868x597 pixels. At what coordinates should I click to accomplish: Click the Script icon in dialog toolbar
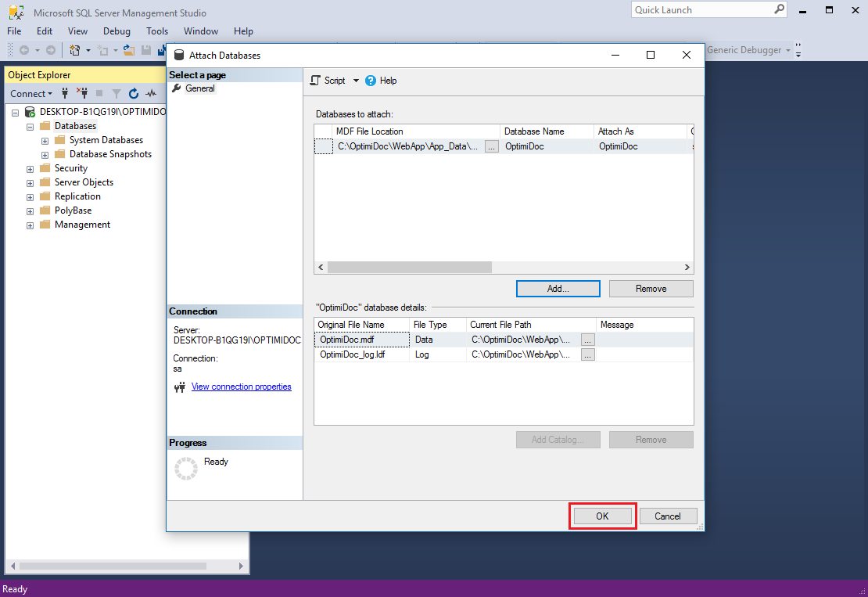[x=315, y=81]
